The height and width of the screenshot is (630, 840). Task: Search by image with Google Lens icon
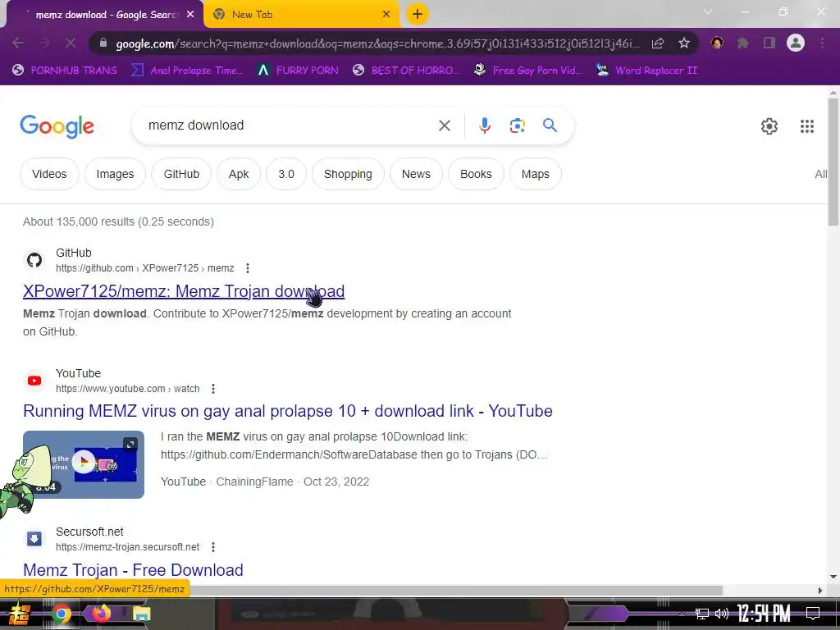point(517,126)
